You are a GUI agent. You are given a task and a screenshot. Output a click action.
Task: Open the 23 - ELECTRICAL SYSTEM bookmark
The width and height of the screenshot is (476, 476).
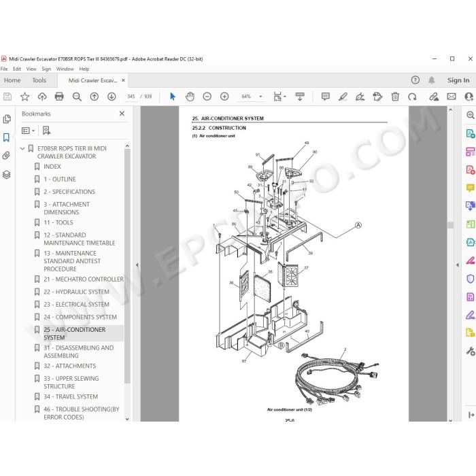tap(76, 304)
